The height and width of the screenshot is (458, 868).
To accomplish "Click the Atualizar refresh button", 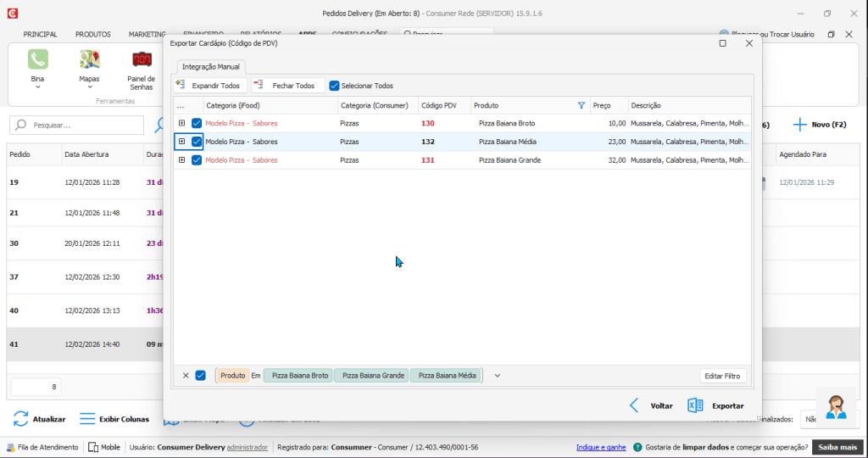I will 39,419.
